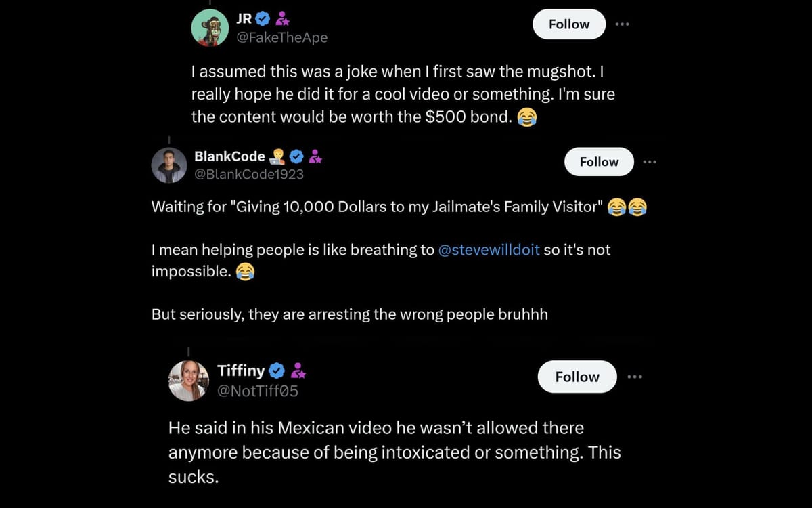812x508 pixels.
Task: Open BlankCode's avatar photo
Action: tap(169, 165)
